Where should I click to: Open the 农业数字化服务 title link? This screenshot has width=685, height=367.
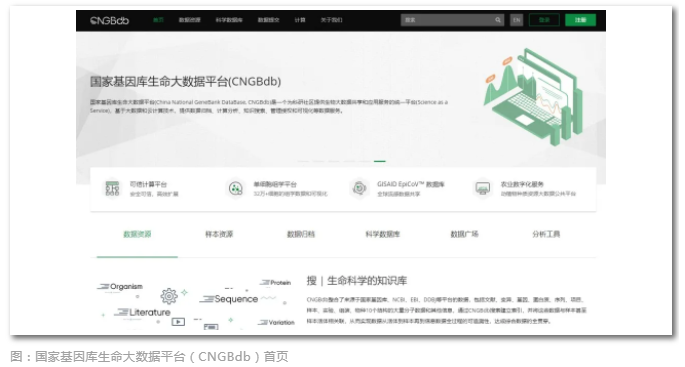[522, 184]
